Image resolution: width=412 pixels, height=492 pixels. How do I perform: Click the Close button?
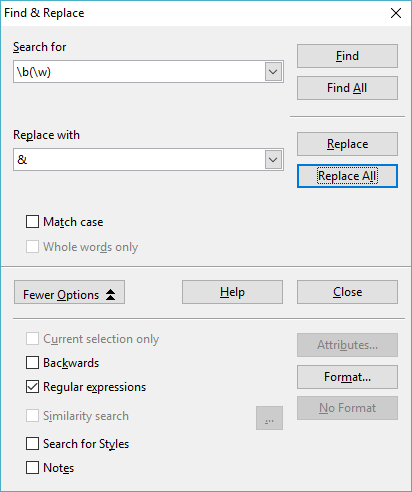point(347,292)
